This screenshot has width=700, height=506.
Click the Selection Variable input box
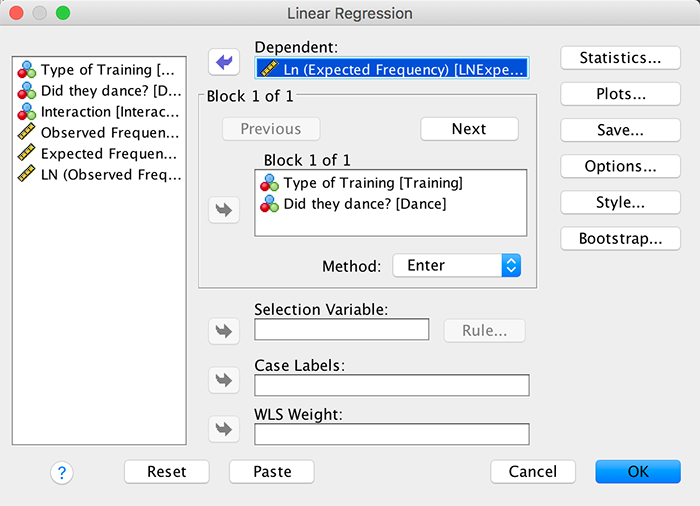point(341,330)
